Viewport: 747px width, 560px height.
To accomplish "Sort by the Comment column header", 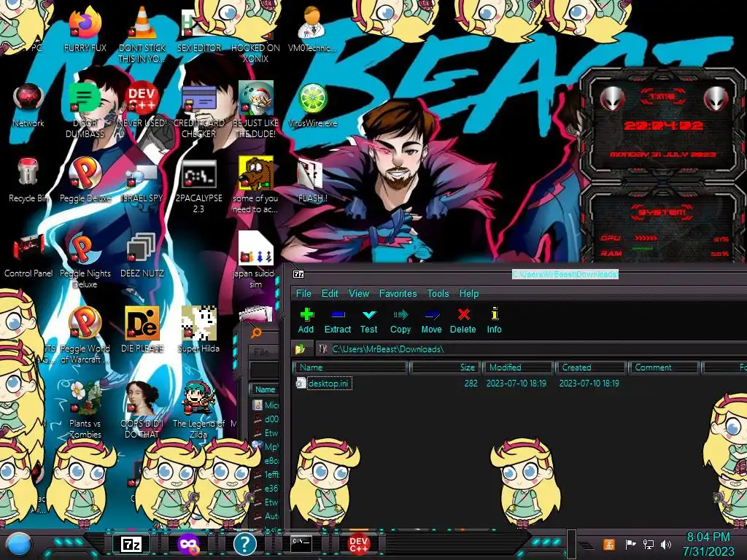I will 664,367.
